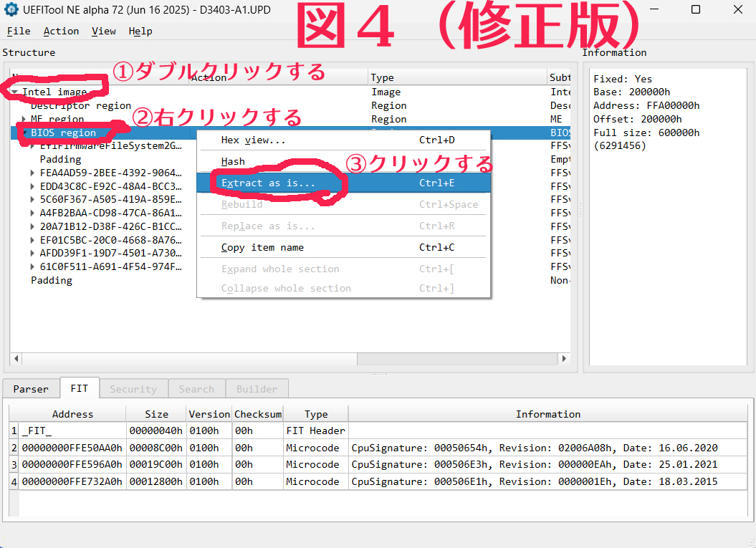Open the Action menu
The width and height of the screenshot is (756, 548).
[61, 31]
